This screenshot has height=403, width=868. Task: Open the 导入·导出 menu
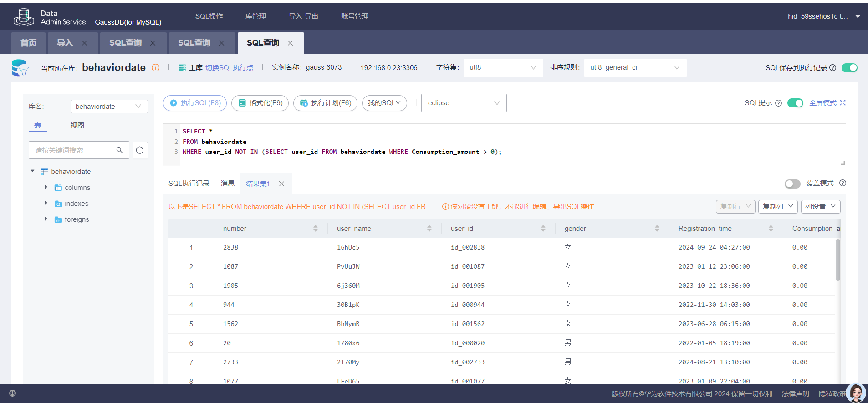(x=303, y=16)
